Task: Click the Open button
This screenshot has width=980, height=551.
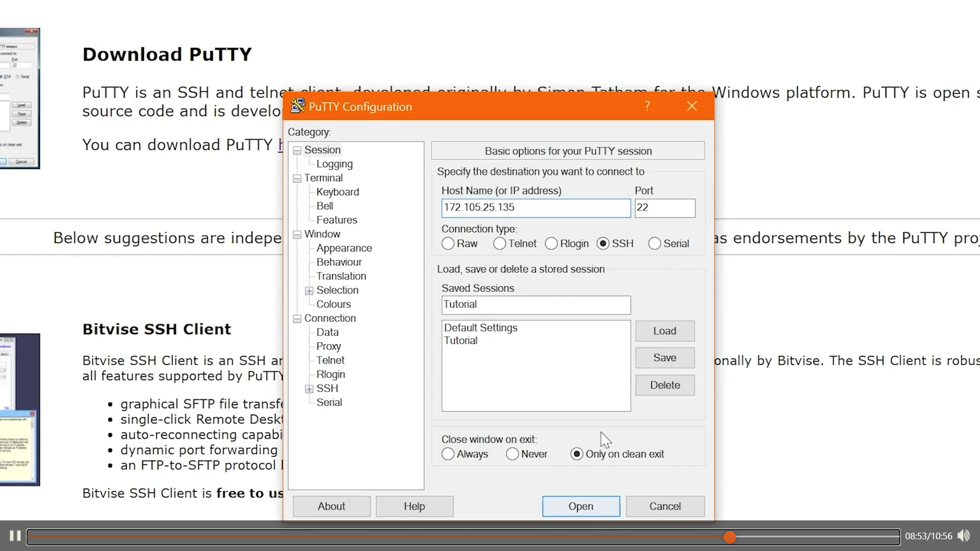Action: click(581, 506)
